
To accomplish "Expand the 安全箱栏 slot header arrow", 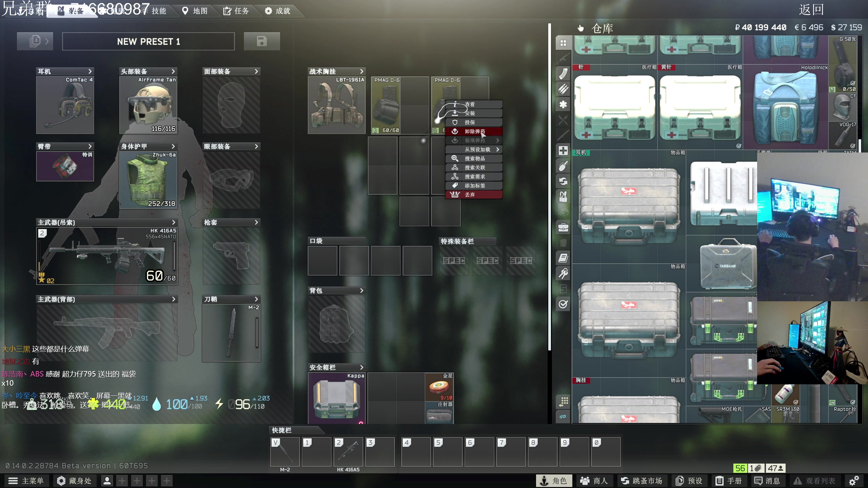I will [x=361, y=367].
